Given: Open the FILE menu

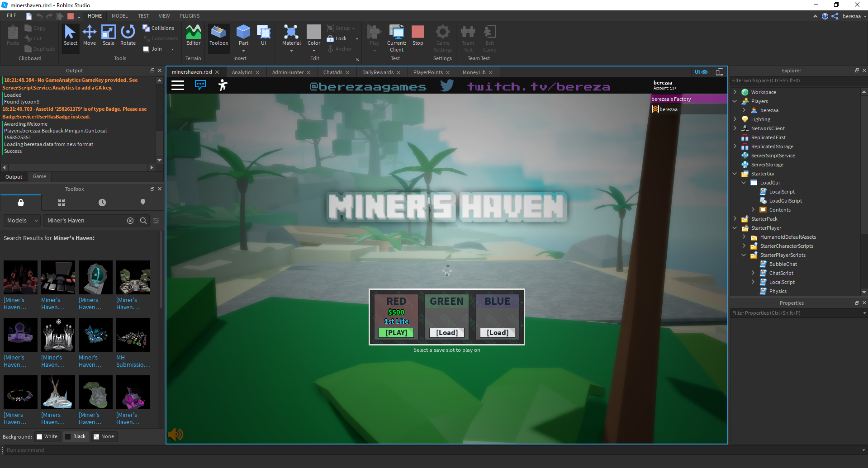Looking at the screenshot, I should point(12,16).
